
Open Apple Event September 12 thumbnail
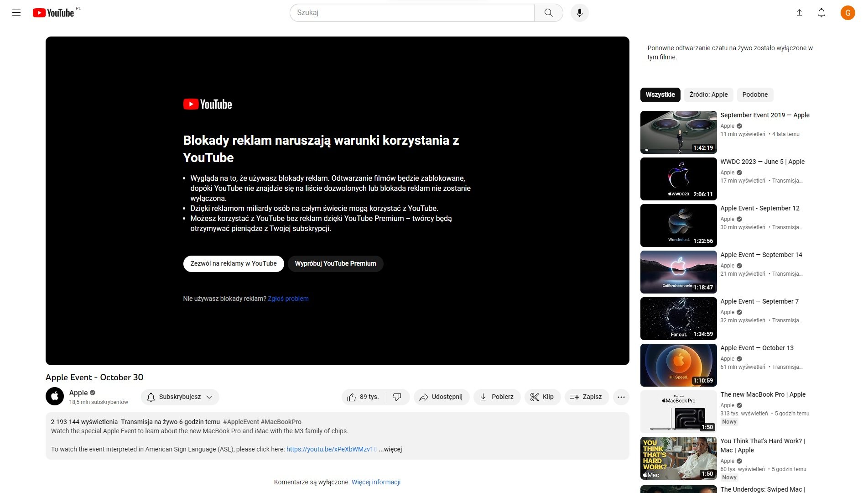(x=678, y=226)
